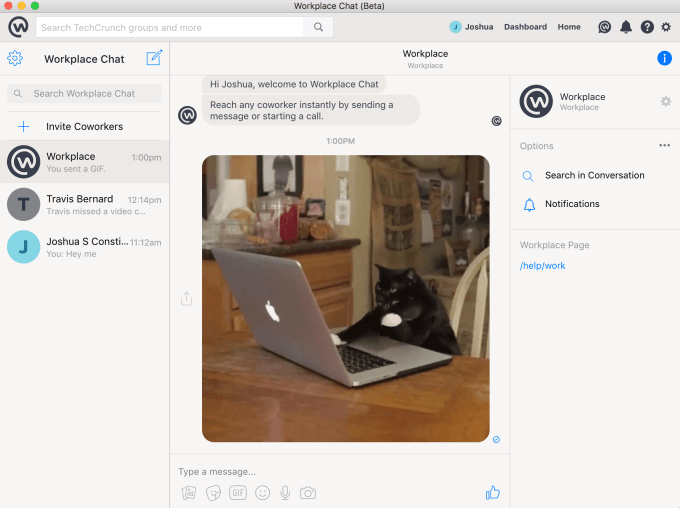The height and width of the screenshot is (508, 680).
Task: Click the Notifications option label
Action: click(x=572, y=204)
